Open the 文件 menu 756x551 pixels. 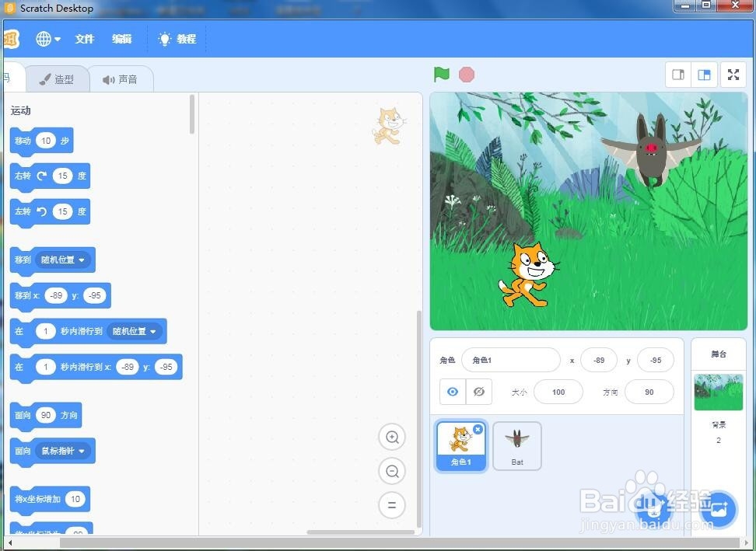(84, 39)
